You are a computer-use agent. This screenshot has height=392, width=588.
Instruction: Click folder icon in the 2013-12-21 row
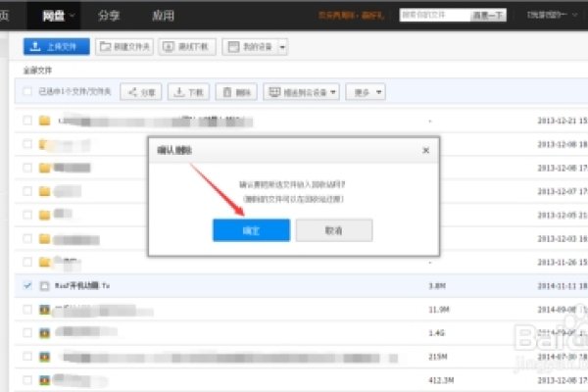point(45,121)
